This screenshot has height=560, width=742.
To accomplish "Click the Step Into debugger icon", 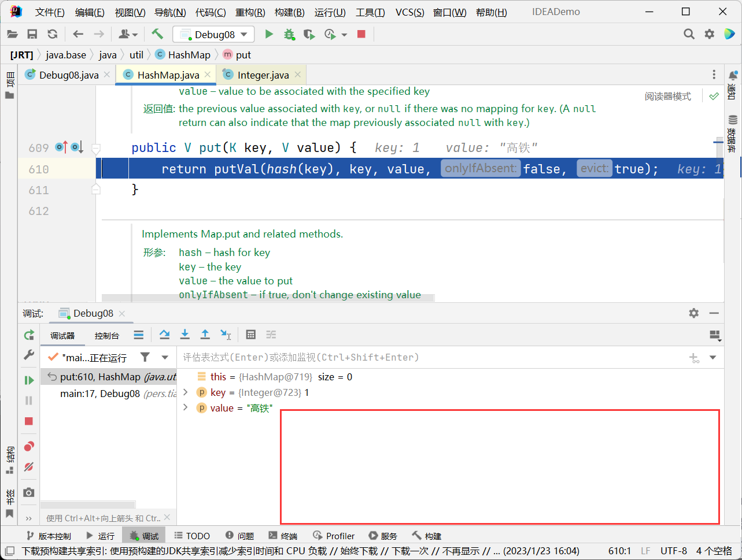I will (x=185, y=335).
